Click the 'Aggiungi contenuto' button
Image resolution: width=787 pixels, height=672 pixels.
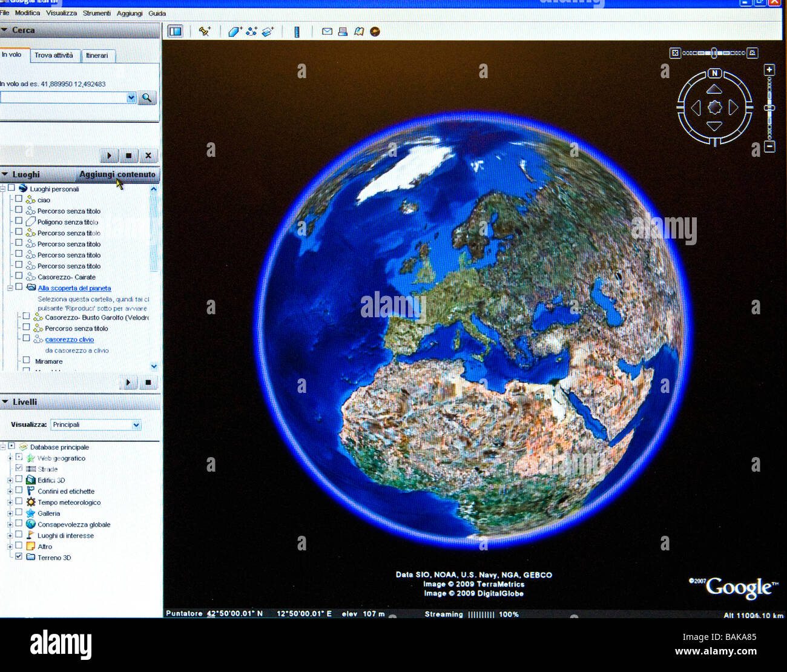(x=117, y=174)
